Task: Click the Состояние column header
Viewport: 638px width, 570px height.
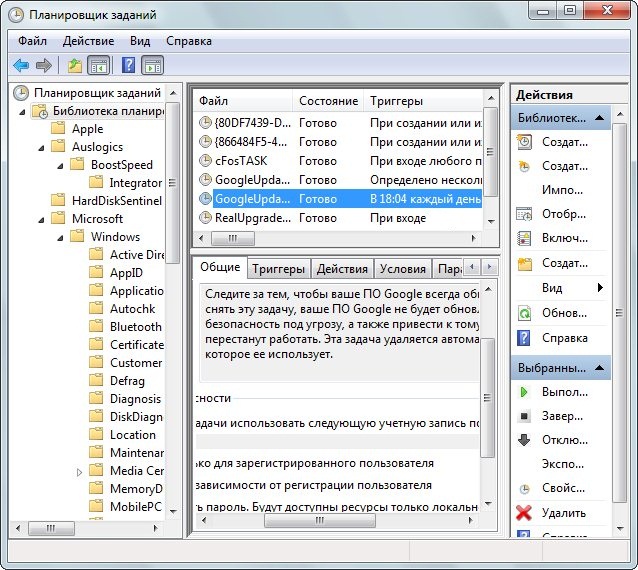Action: [x=328, y=101]
